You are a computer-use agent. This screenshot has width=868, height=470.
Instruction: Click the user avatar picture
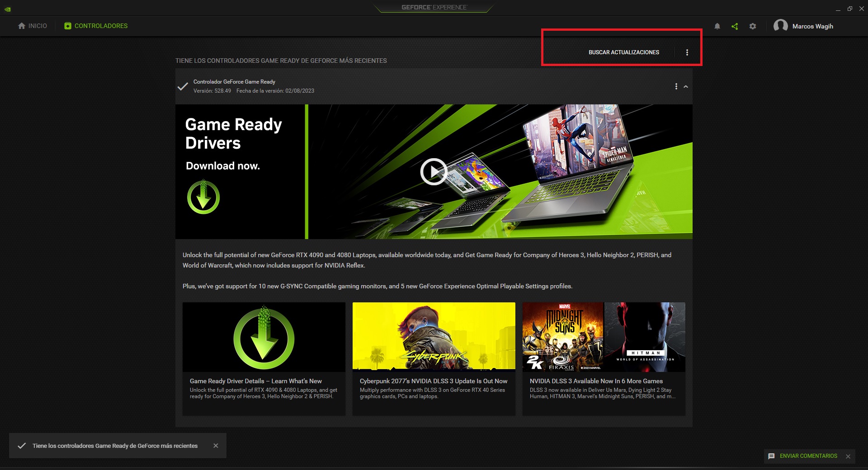point(781,26)
